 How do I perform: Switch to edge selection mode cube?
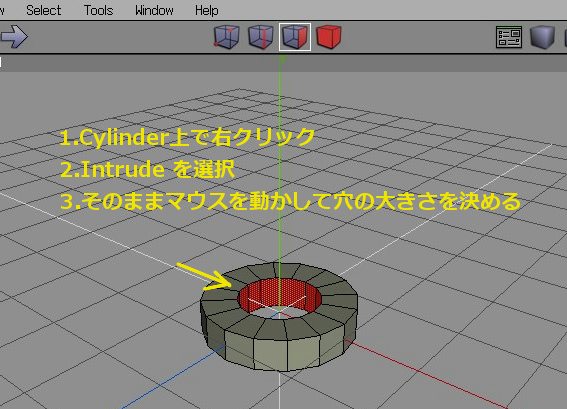[260, 37]
